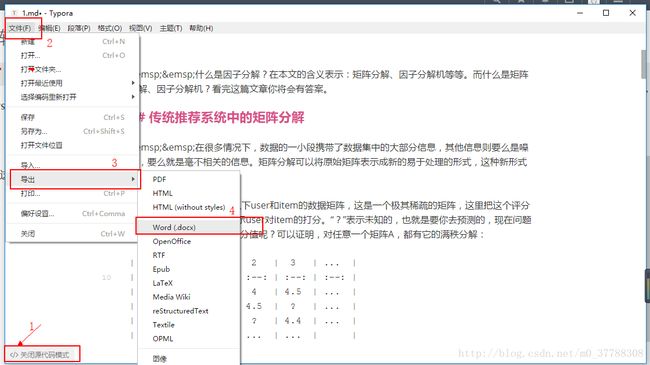Screen dimensions: 650x365
Task: Choose 新建 from the File menu
Action: click(x=73, y=41)
